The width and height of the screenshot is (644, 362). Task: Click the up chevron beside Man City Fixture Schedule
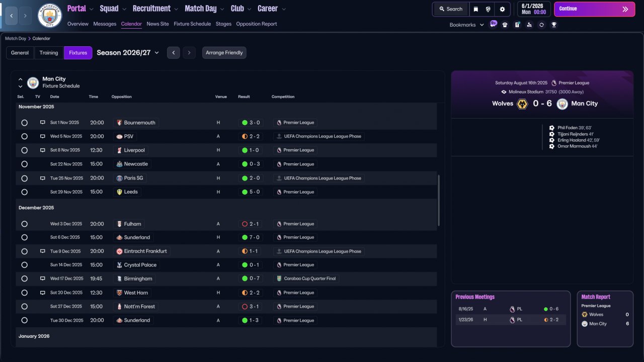pyautogui.click(x=21, y=79)
